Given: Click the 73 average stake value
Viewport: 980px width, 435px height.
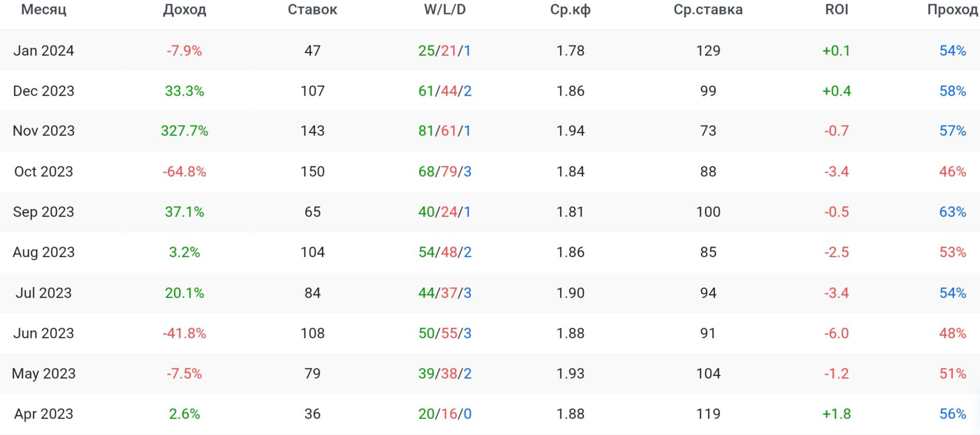Looking at the screenshot, I should [x=708, y=131].
